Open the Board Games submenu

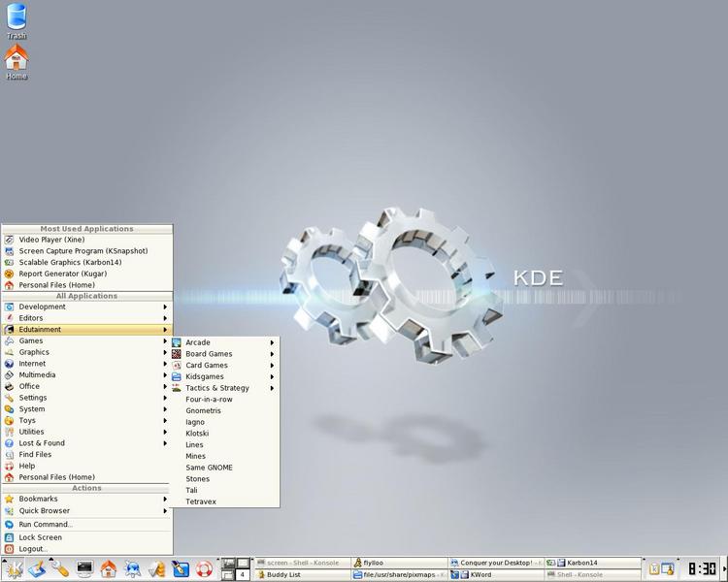224,354
